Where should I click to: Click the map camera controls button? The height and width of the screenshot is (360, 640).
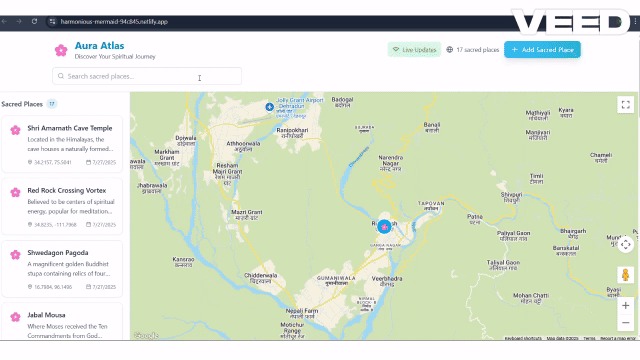coord(625,244)
